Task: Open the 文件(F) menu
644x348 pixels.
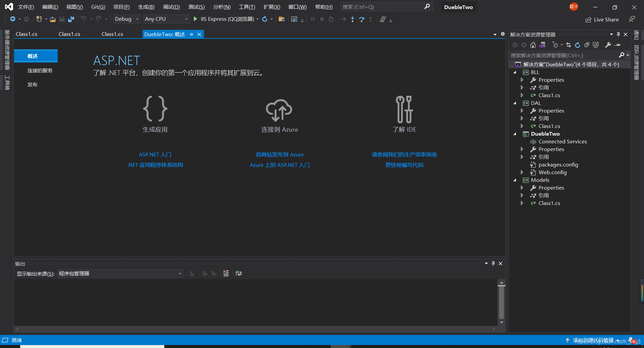Action: (x=26, y=7)
